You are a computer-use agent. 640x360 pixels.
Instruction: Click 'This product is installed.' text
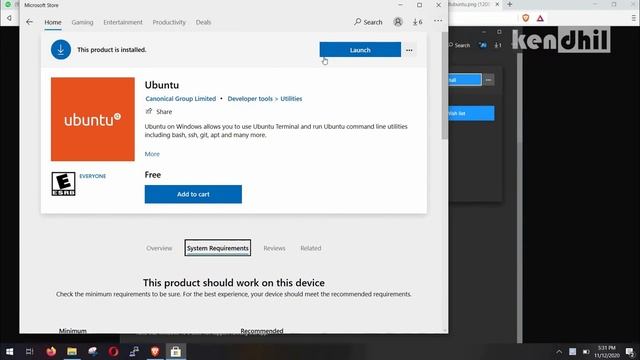point(111,50)
